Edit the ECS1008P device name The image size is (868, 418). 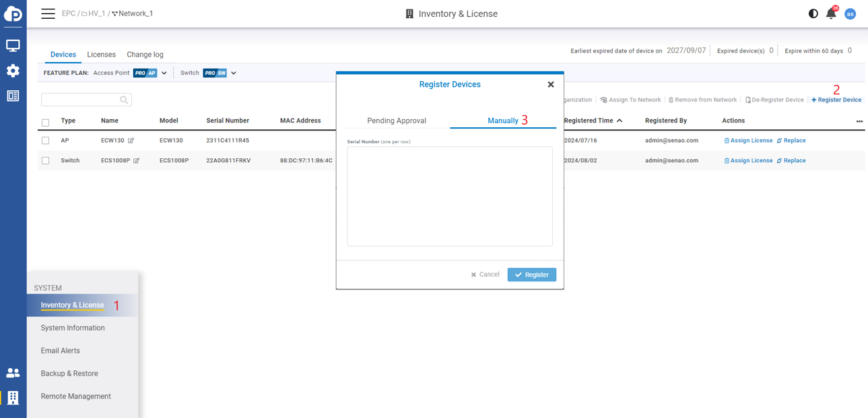137,161
